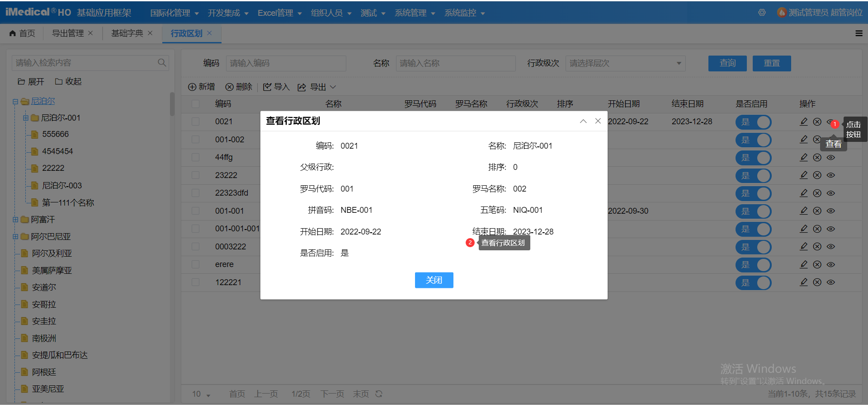Click the edit pencil icon on row 44ffg
Screen dimensions: 868x408
click(803, 157)
